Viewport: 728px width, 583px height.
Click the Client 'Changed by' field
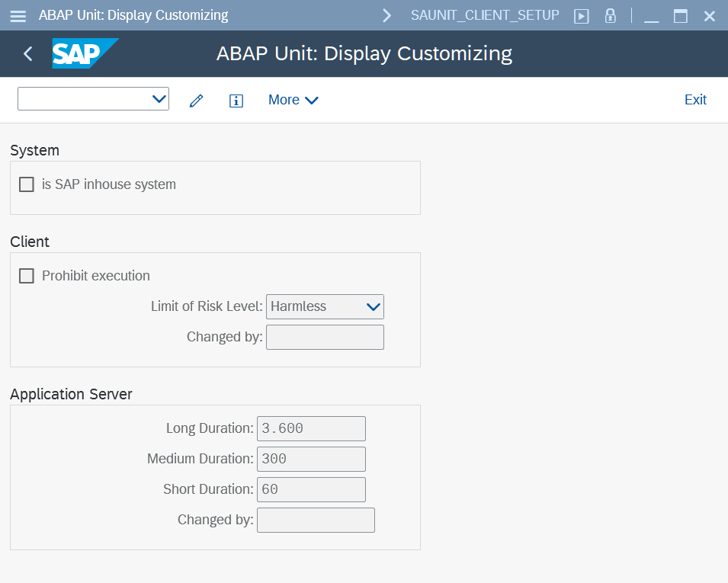pos(325,337)
